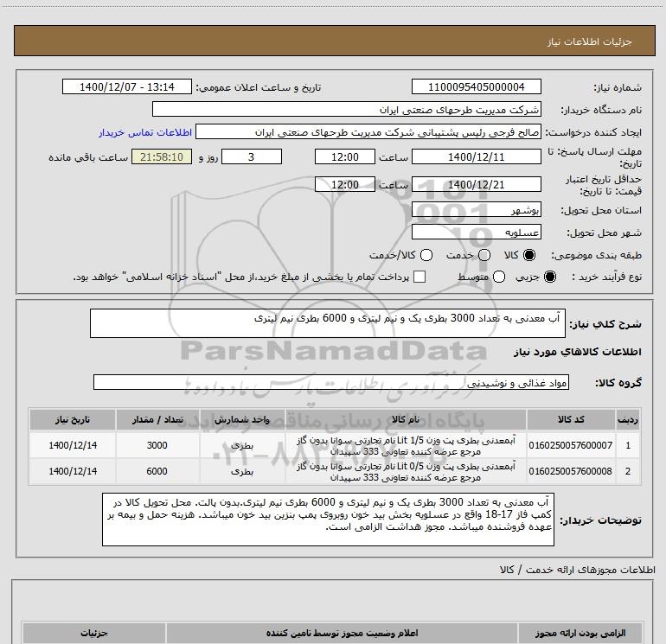
Task: Click the Lit 1/5 product name cell
Action: click(406, 445)
